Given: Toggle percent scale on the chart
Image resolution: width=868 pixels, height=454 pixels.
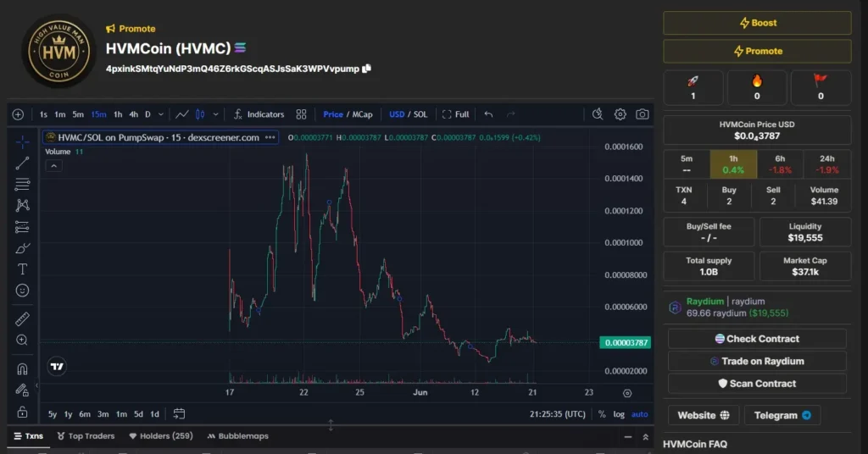Looking at the screenshot, I should coord(602,414).
